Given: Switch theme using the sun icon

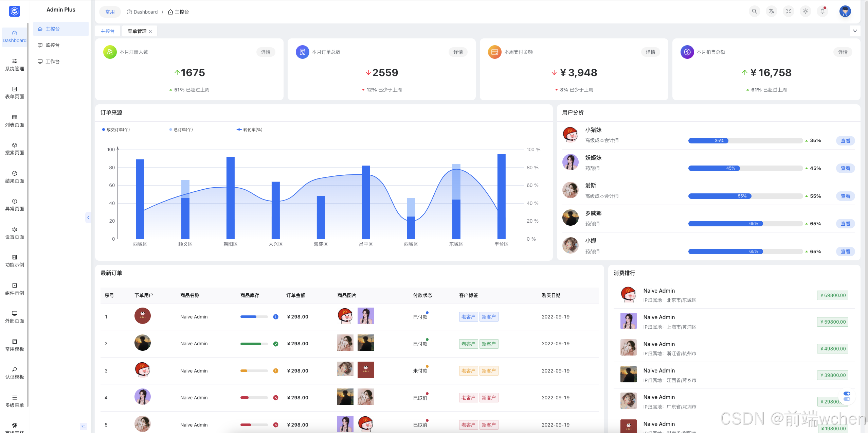Looking at the screenshot, I should point(805,11).
